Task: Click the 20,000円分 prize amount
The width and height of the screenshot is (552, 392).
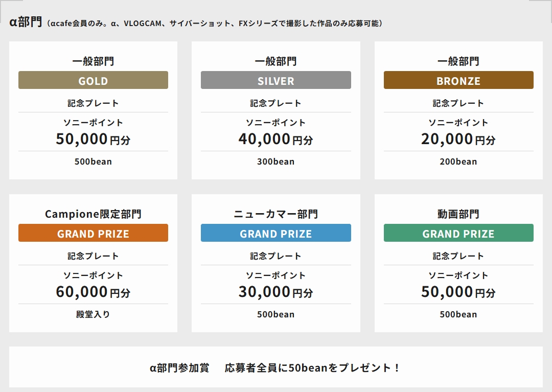Action: pyautogui.click(x=458, y=139)
